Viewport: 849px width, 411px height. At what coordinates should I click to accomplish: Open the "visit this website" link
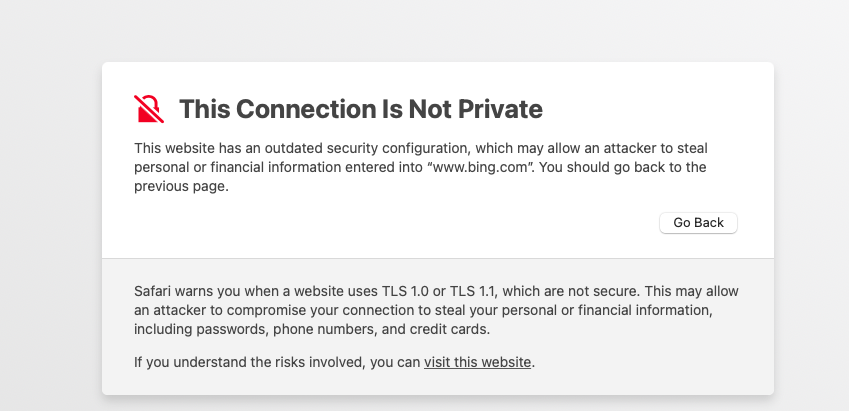[477, 362]
